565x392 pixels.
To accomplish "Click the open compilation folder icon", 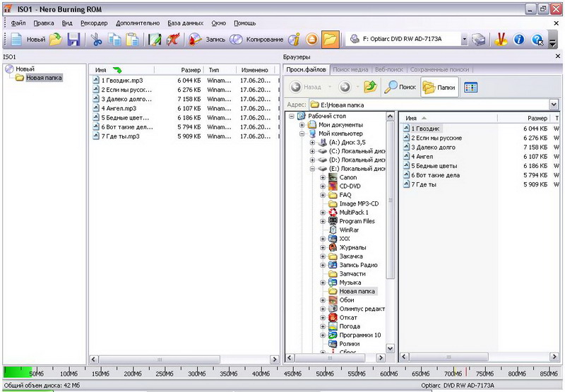I will [x=56, y=40].
